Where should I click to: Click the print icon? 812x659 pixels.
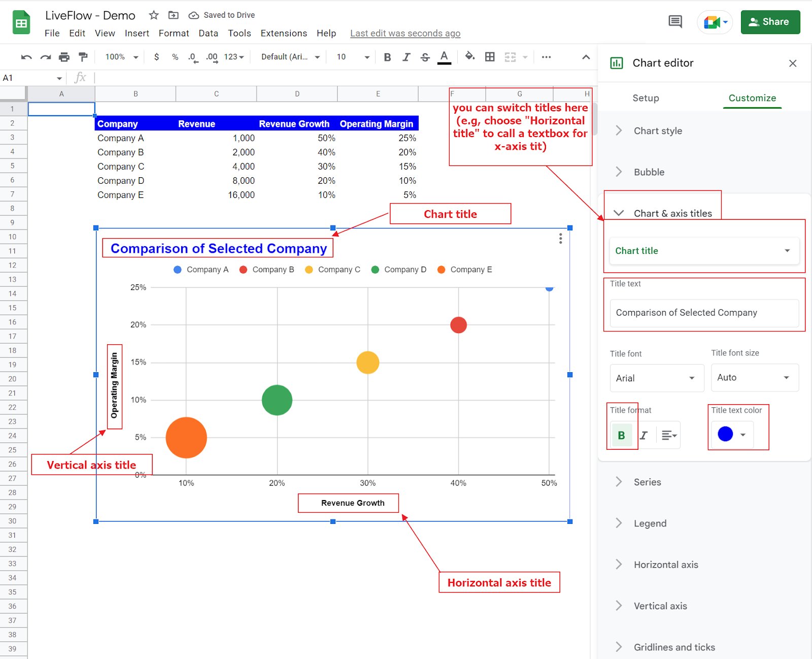[x=64, y=57]
